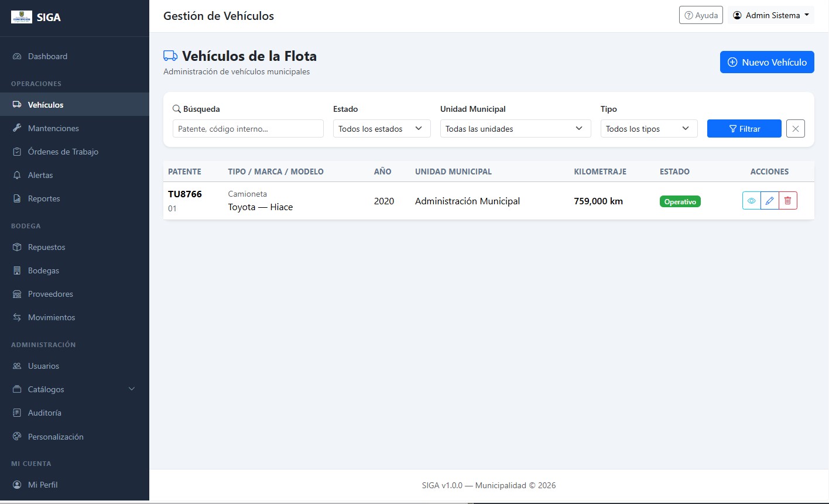Expand the Catálogos submenu

tap(74, 389)
